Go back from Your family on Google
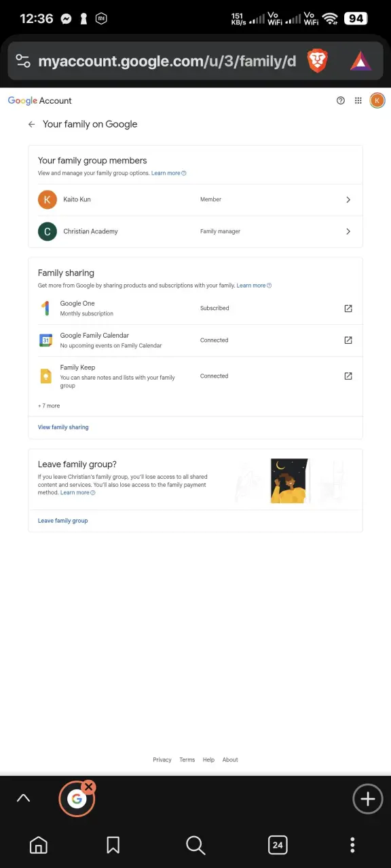Viewport: 391px width, 868px height. 31,124
